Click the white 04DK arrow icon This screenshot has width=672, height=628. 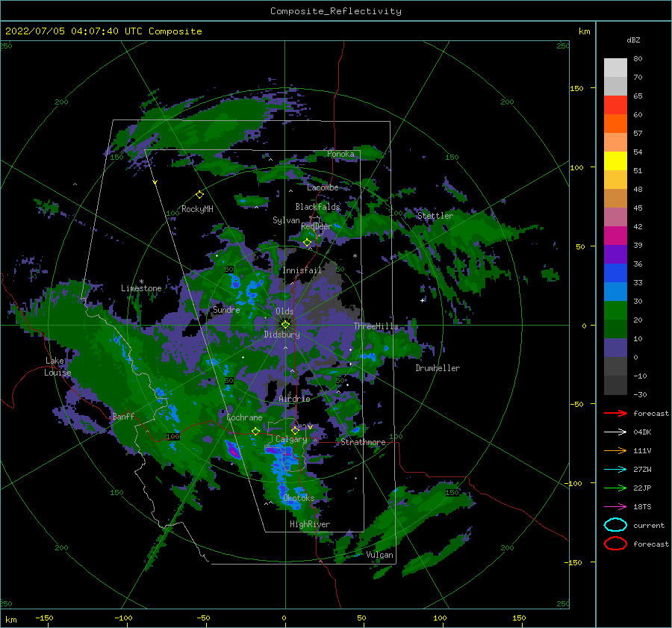tap(615, 432)
